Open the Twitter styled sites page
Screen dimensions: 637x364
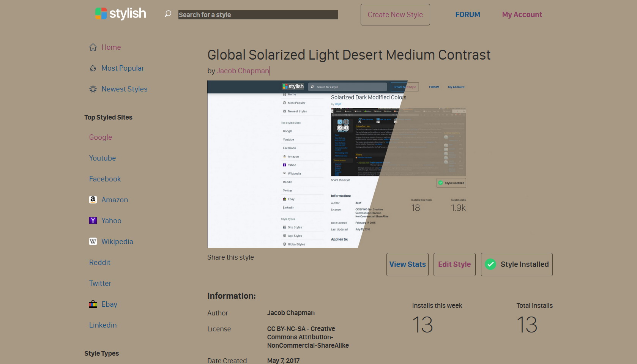pos(100,283)
